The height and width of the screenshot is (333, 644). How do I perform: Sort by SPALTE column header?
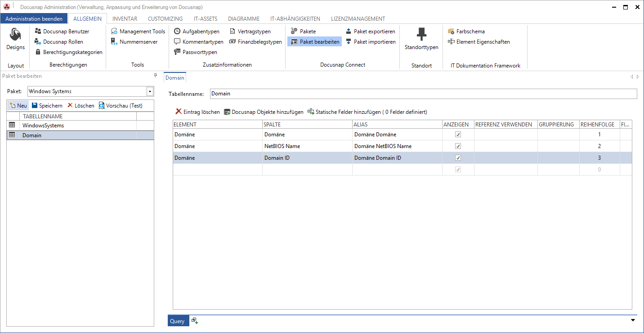pyautogui.click(x=307, y=125)
